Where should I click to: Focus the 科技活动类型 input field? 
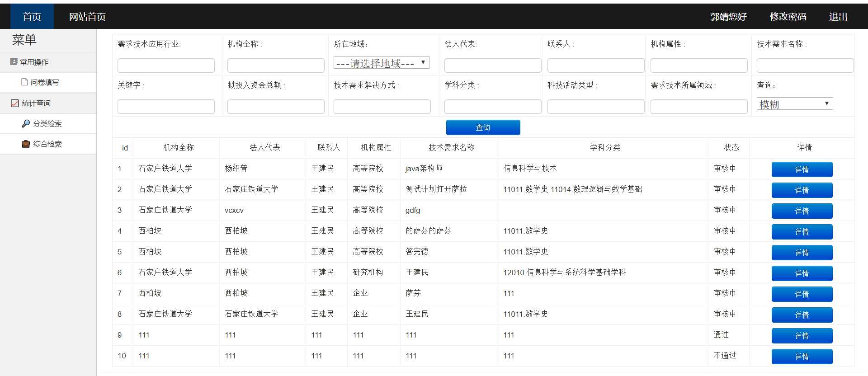pyautogui.click(x=596, y=107)
